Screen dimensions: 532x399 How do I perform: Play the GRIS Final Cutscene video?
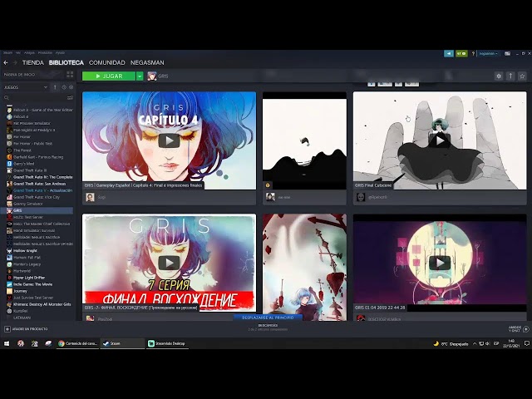click(x=440, y=140)
